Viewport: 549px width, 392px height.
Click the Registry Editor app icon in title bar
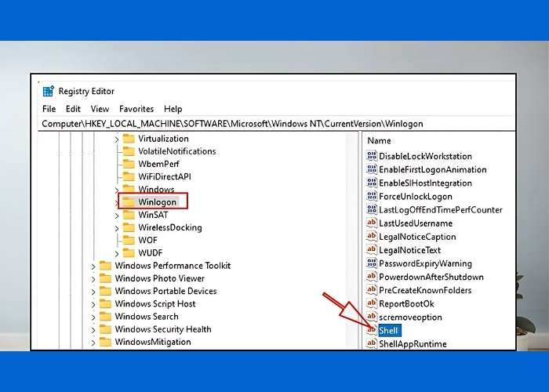coord(49,92)
